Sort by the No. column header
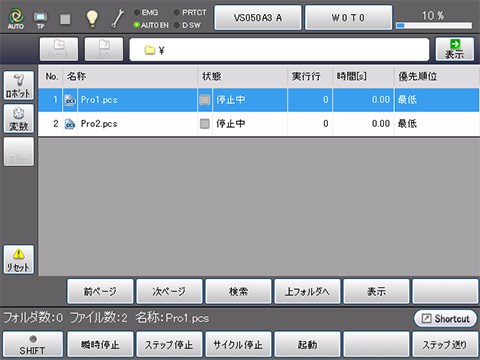Image resolution: width=480 pixels, height=360 pixels. coord(51,76)
